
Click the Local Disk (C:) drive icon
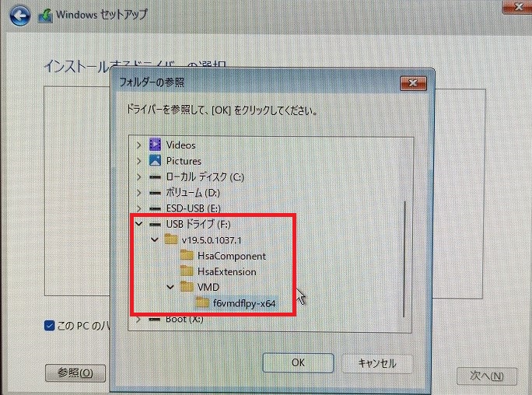tap(155, 177)
